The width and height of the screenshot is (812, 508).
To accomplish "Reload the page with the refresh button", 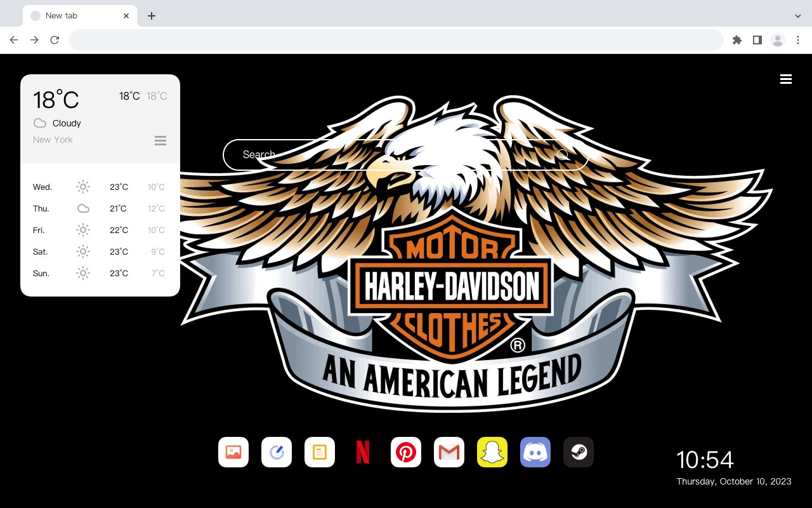I will point(55,40).
